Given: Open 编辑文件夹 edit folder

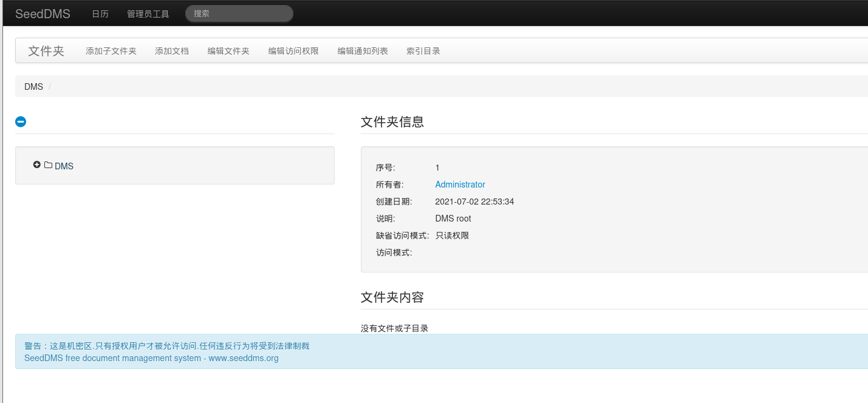Looking at the screenshot, I should pos(228,51).
